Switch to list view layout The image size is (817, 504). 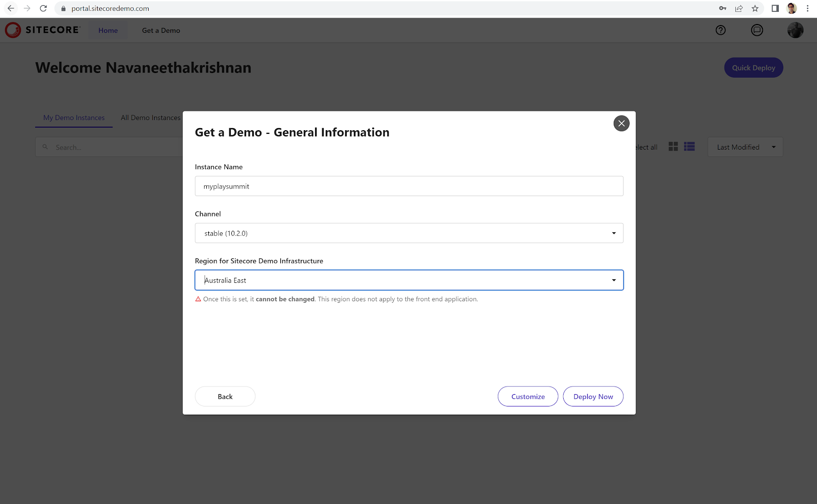pos(689,147)
